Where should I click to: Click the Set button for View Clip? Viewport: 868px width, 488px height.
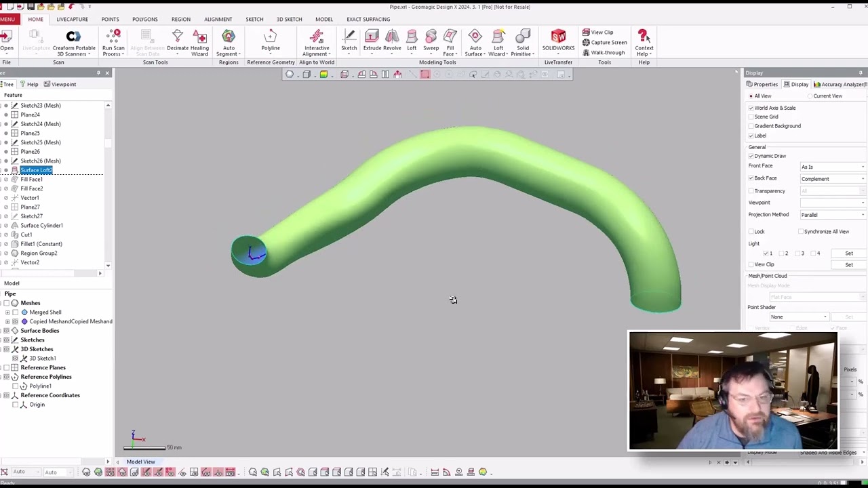point(849,265)
